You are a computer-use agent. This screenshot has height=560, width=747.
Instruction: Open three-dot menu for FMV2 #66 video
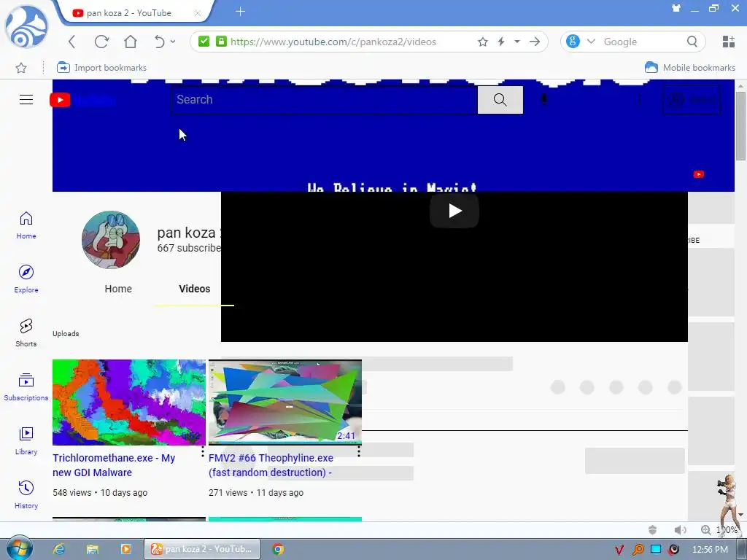point(359,451)
